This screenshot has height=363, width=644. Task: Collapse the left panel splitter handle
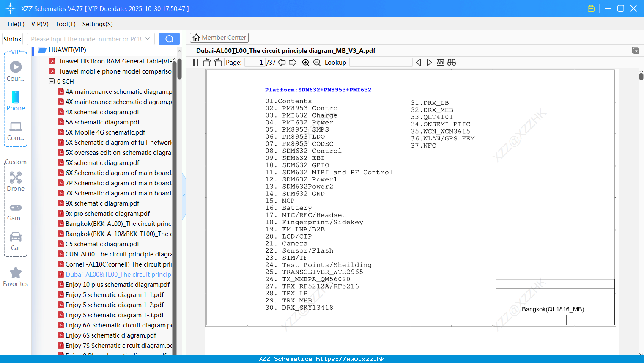[x=184, y=196]
